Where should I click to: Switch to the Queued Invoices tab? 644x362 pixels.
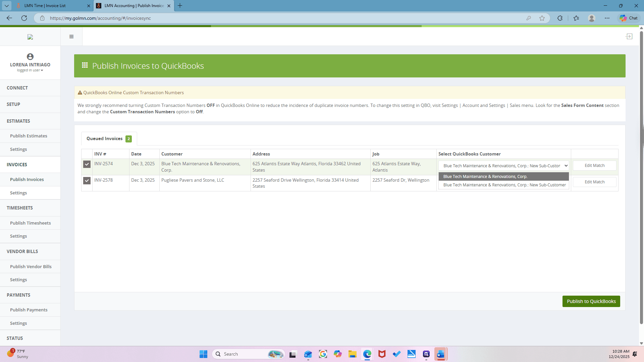(x=109, y=139)
